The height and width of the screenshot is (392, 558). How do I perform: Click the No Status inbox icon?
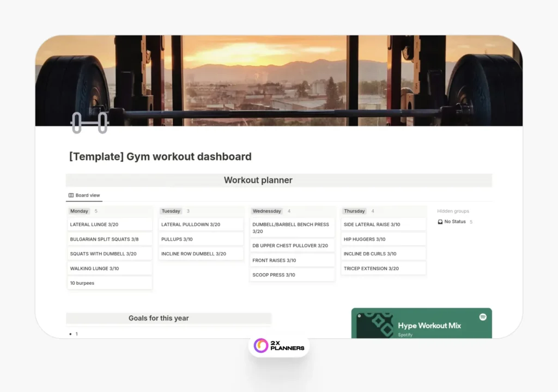click(440, 222)
